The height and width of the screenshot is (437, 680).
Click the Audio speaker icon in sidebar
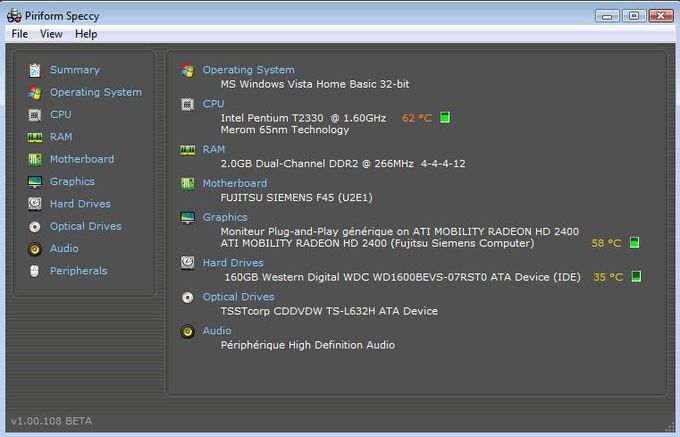(x=35, y=249)
